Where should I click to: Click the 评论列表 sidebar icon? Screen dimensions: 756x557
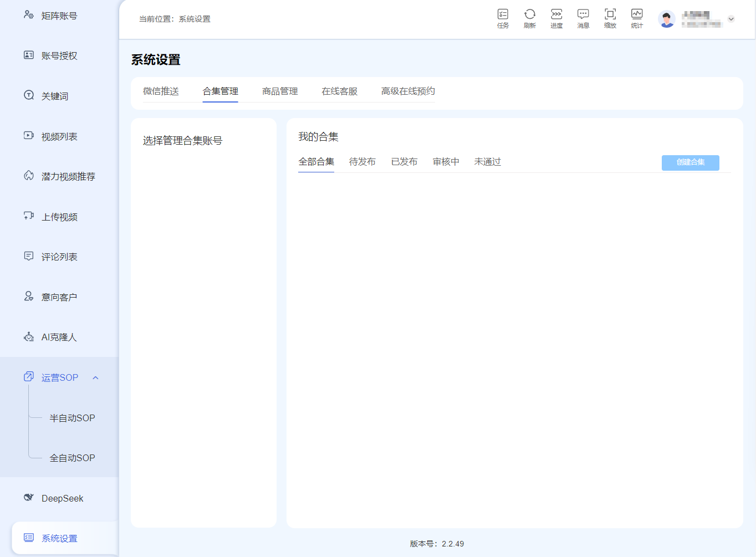point(29,256)
